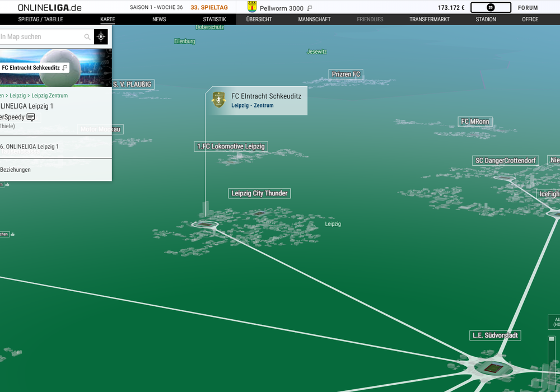Click the IceFigh... label at the right edge

point(549,194)
